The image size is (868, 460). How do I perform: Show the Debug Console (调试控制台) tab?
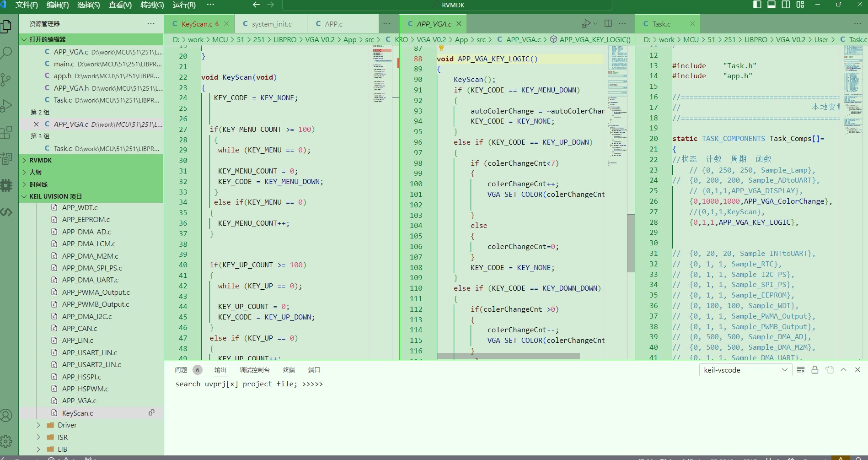coord(255,370)
